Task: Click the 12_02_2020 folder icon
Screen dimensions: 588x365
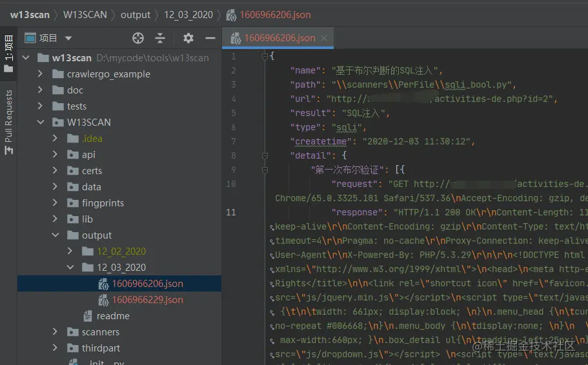Action: [88, 251]
